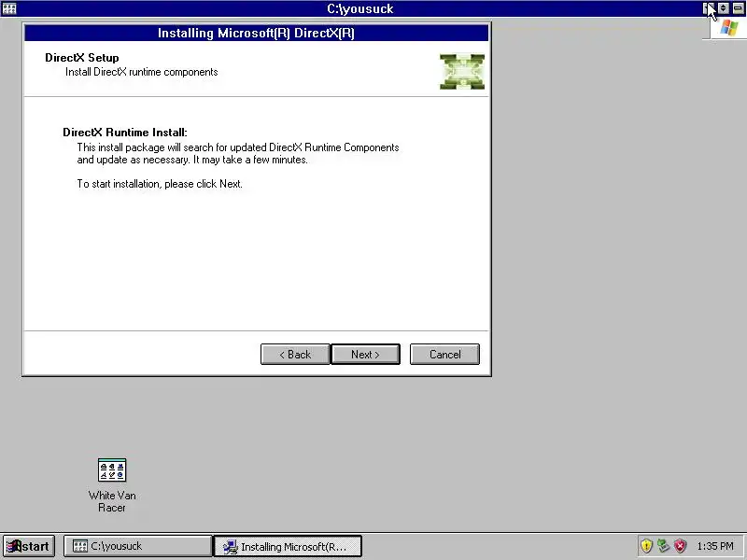This screenshot has height=560, width=747.
Task: Click the Next button to start installation
Action: pyautogui.click(x=365, y=355)
